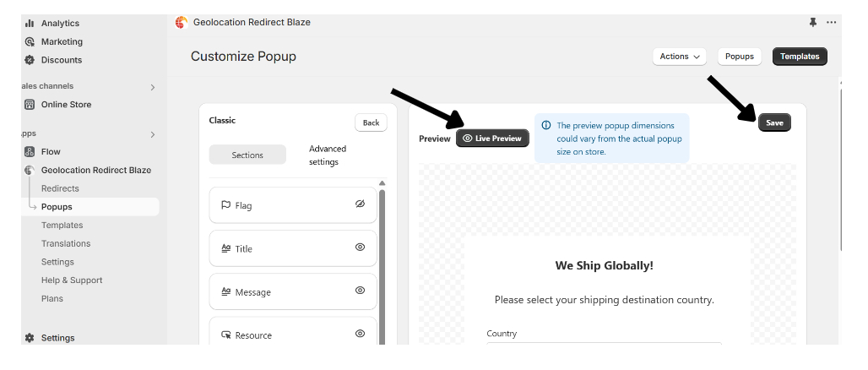Click Geolocation Redirect Blaze sidebar globe icon
This screenshot has height=370, width=868.
coord(30,170)
